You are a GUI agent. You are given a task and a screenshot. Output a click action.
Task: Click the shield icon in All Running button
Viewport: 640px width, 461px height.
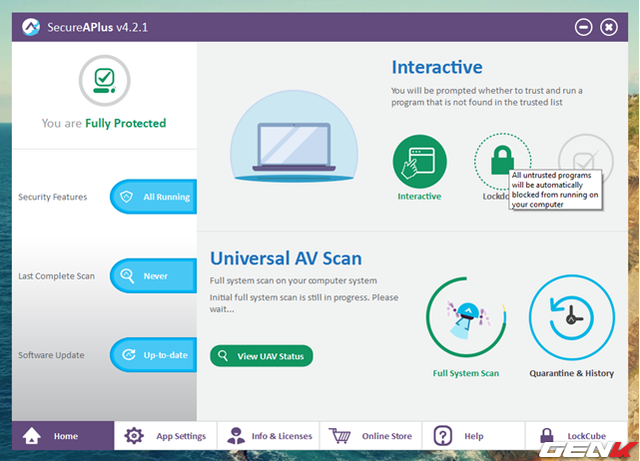click(x=127, y=197)
